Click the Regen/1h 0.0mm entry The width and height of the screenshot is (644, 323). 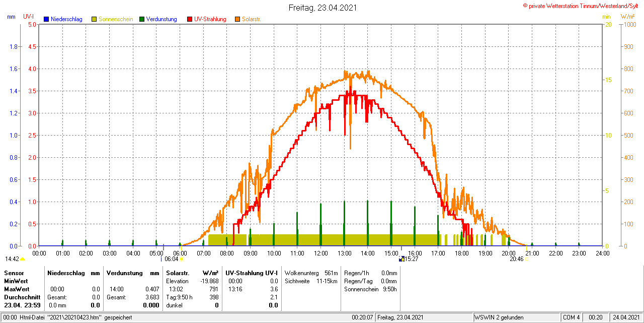[370, 273]
